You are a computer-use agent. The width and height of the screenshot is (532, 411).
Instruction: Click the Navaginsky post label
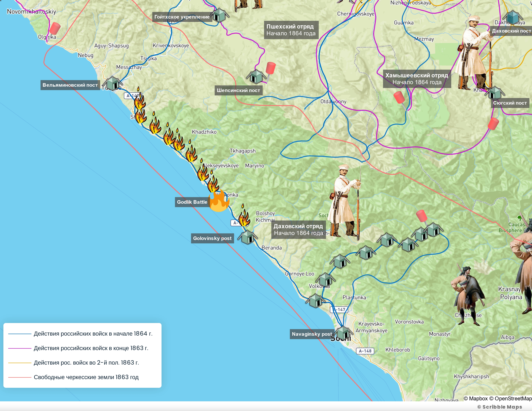(312, 334)
